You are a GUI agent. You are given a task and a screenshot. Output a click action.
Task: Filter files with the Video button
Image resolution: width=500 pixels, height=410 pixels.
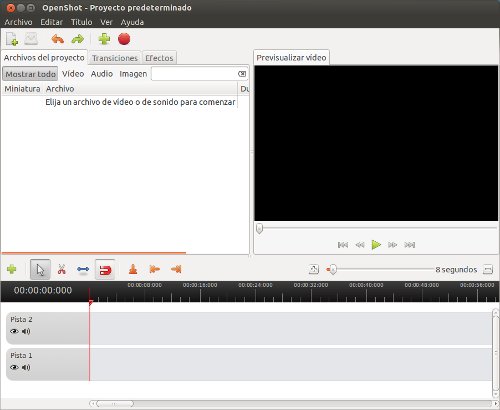point(73,74)
